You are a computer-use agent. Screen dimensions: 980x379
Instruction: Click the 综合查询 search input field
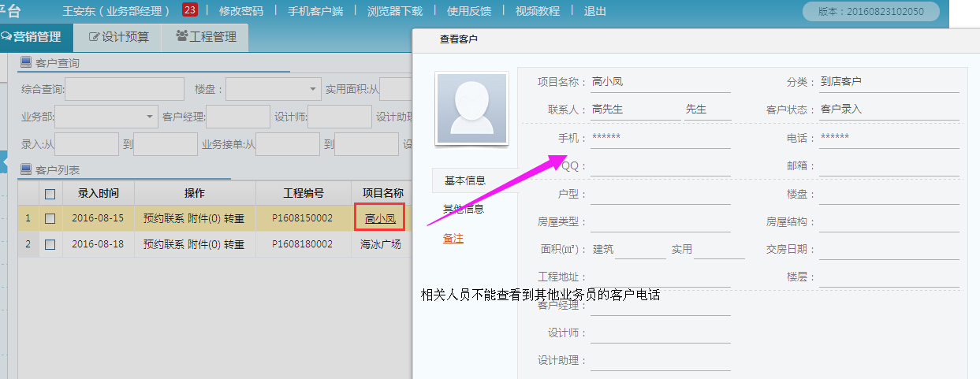click(125, 90)
